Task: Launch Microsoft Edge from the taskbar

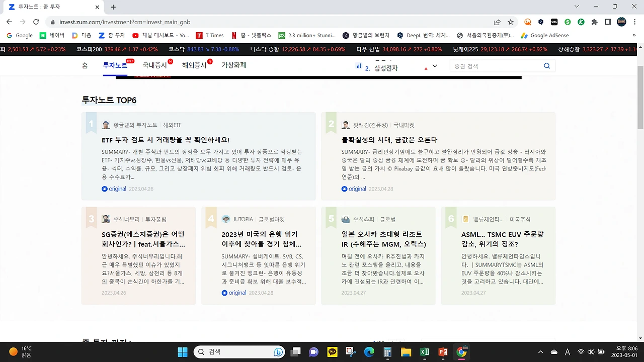Action: pos(369,352)
